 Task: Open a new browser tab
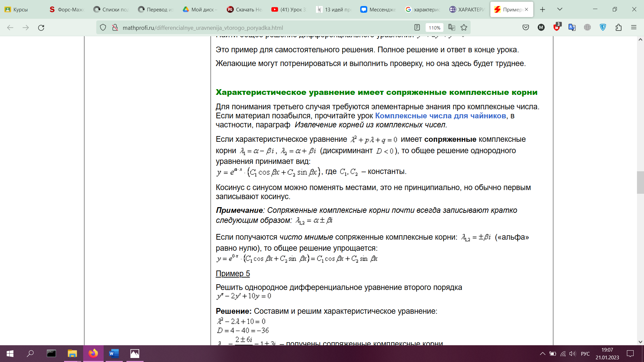[542, 9]
